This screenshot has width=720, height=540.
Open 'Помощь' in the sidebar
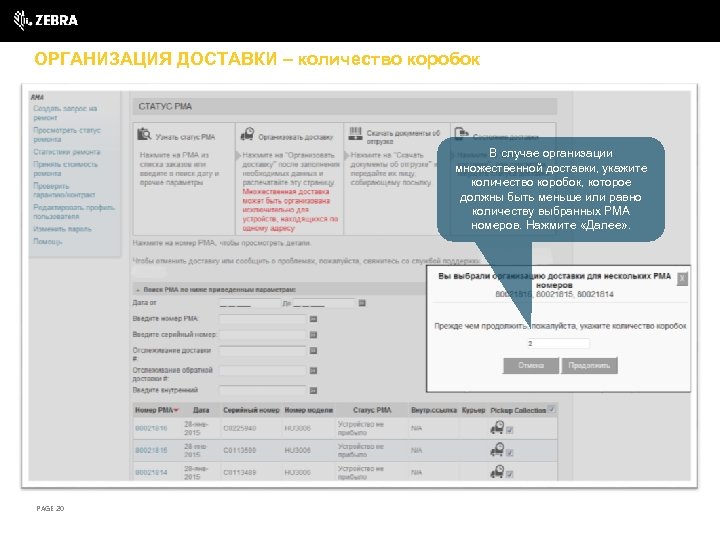click(47, 241)
